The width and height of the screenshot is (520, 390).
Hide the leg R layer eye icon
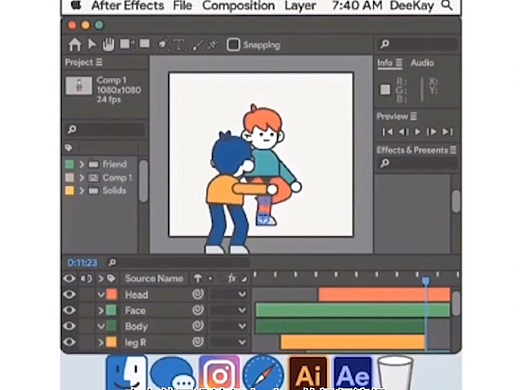click(x=69, y=342)
